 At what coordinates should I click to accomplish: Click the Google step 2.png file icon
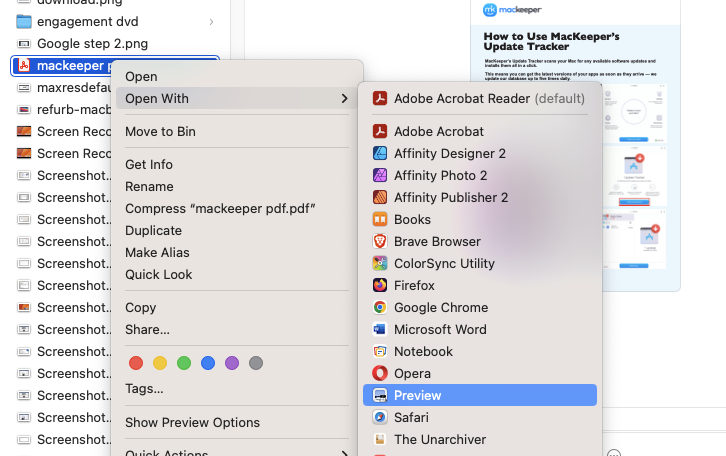(x=24, y=44)
